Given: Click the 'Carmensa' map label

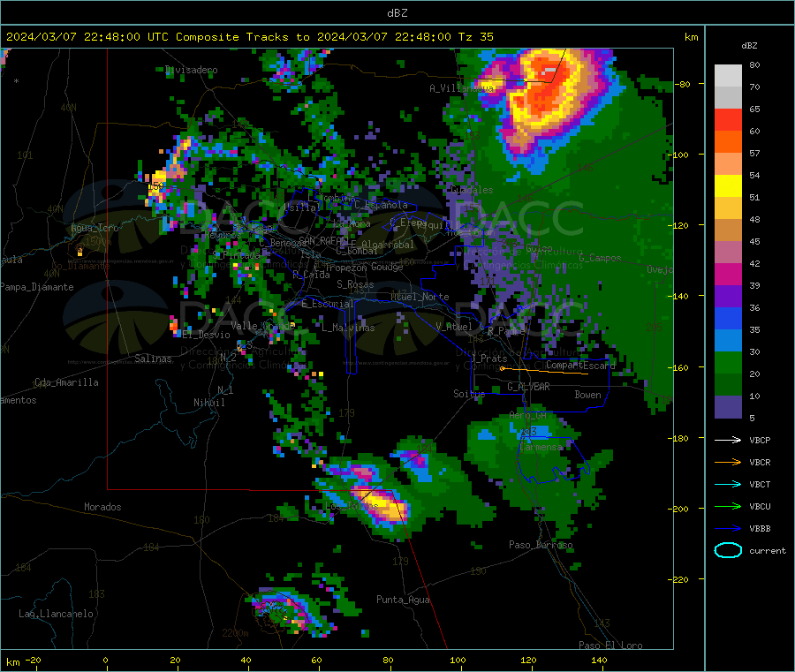Looking at the screenshot, I should [x=541, y=447].
